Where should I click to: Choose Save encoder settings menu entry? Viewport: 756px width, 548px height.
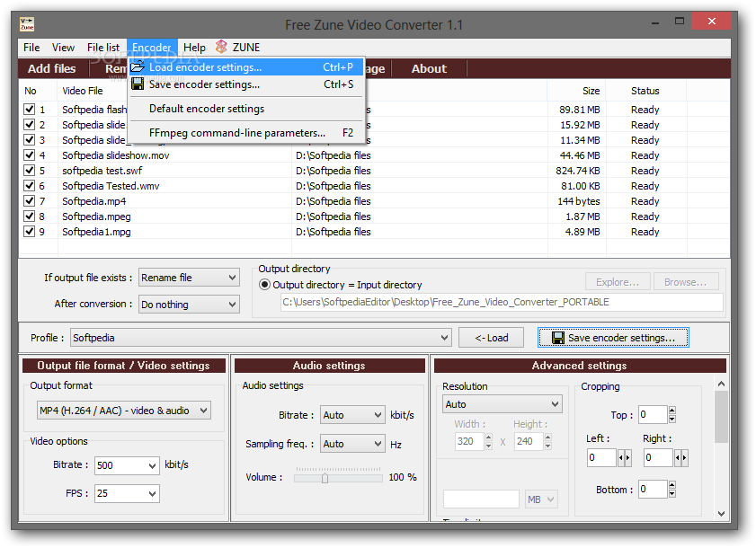point(246,84)
